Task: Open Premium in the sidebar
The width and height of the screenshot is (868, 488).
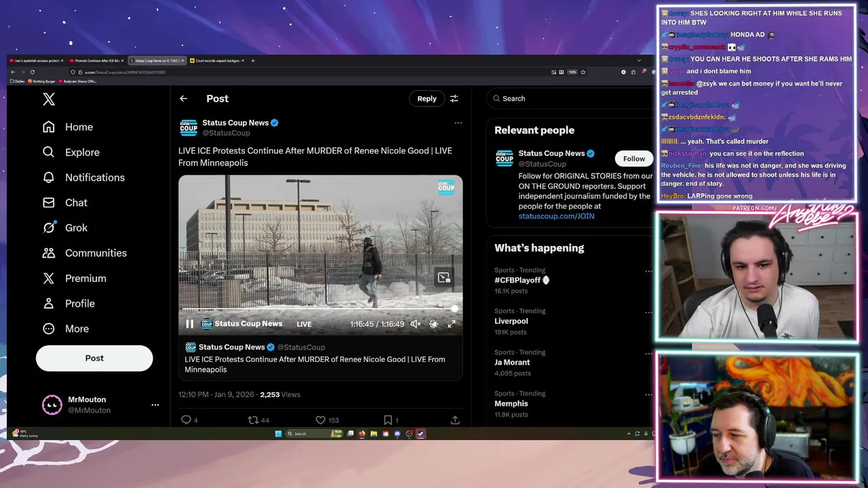Action: pos(74,279)
